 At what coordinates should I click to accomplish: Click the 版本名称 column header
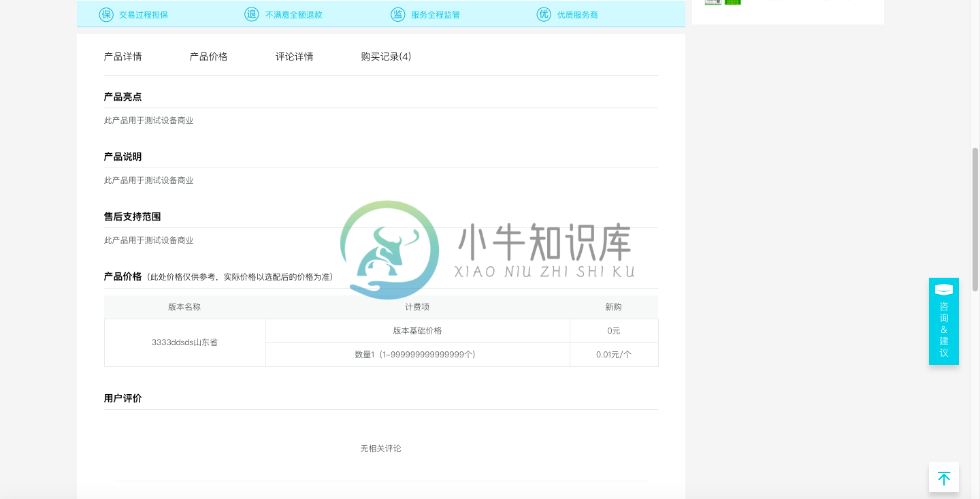(184, 307)
